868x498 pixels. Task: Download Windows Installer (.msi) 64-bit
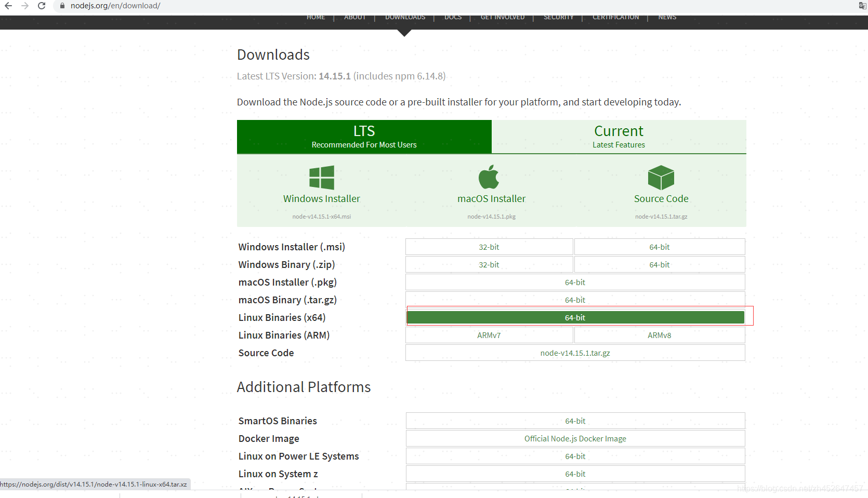pyautogui.click(x=660, y=247)
